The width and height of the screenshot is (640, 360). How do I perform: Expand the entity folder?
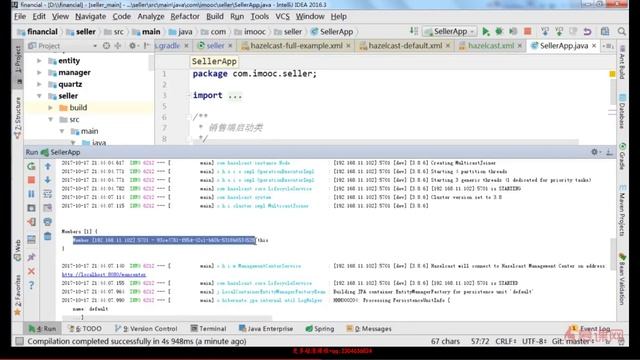click(39, 60)
